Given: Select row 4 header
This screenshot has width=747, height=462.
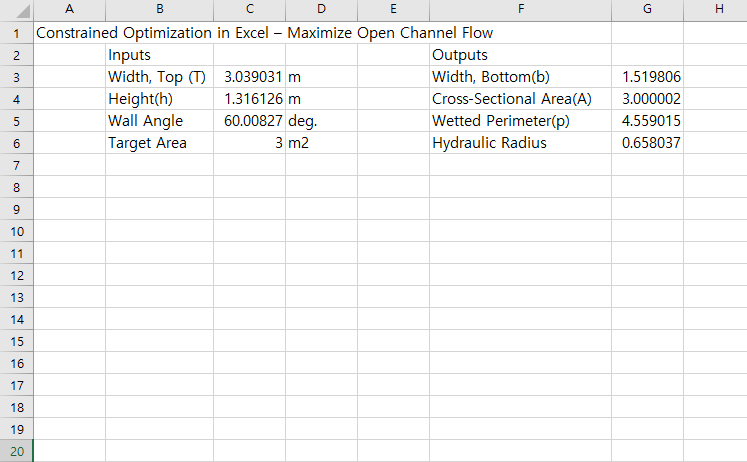Looking at the screenshot, I should 17,99.
